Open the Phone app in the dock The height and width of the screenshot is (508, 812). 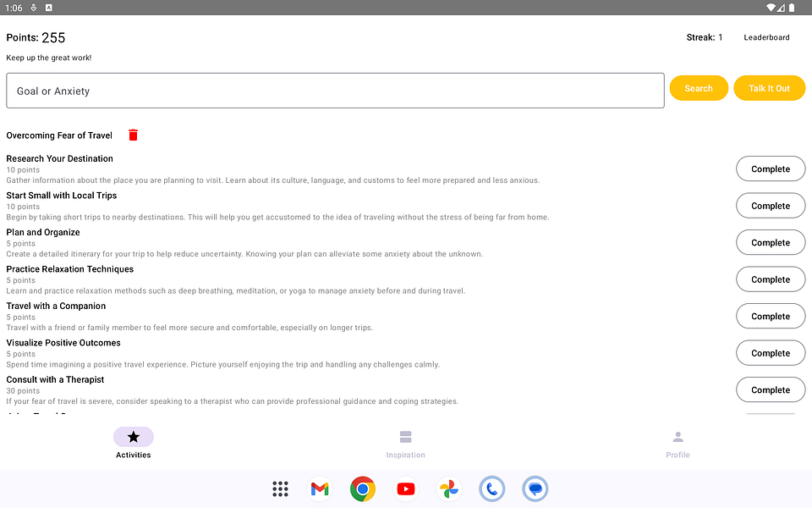tap(492, 489)
